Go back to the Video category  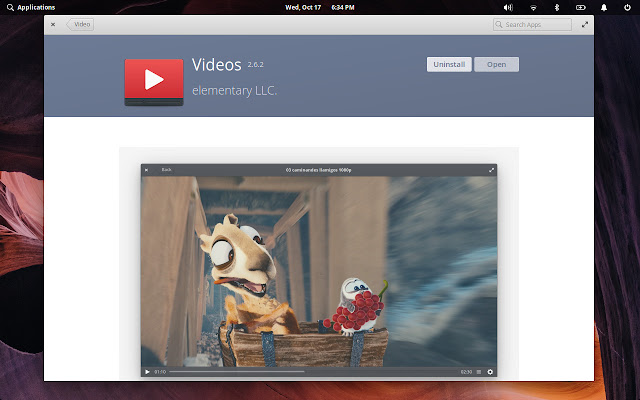pyautogui.click(x=80, y=24)
